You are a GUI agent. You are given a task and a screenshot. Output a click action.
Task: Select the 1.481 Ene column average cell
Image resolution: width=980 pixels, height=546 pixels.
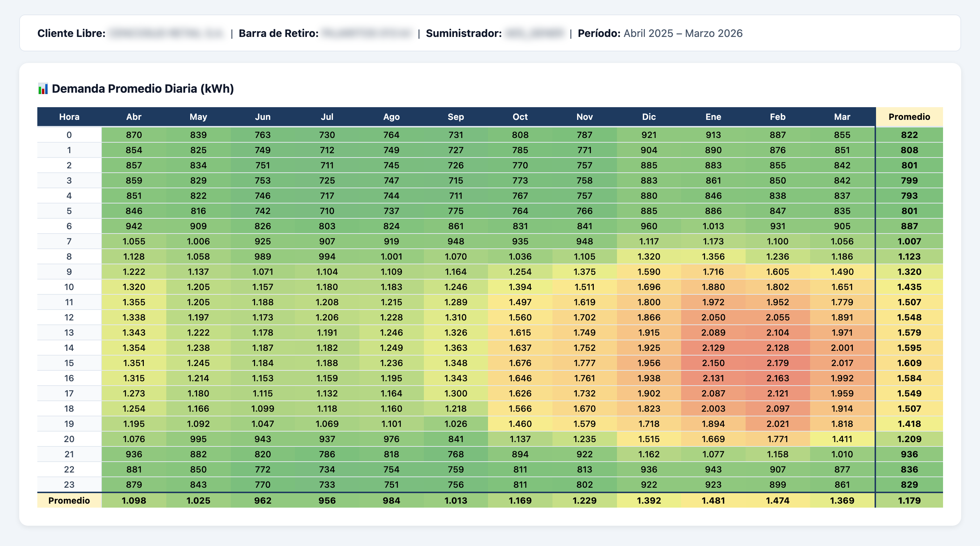[x=713, y=500]
